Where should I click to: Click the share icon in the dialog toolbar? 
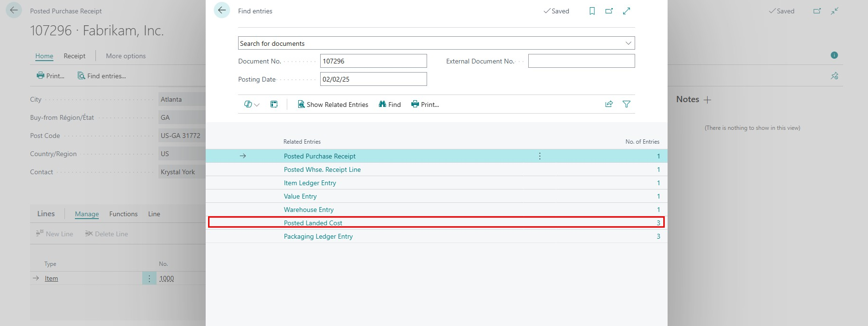point(609,104)
